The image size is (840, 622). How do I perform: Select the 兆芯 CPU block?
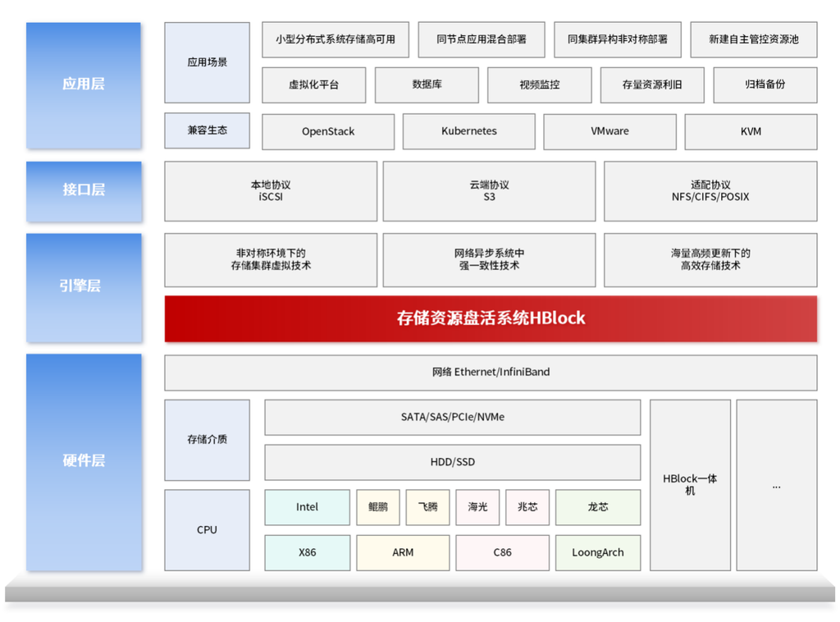click(x=527, y=507)
